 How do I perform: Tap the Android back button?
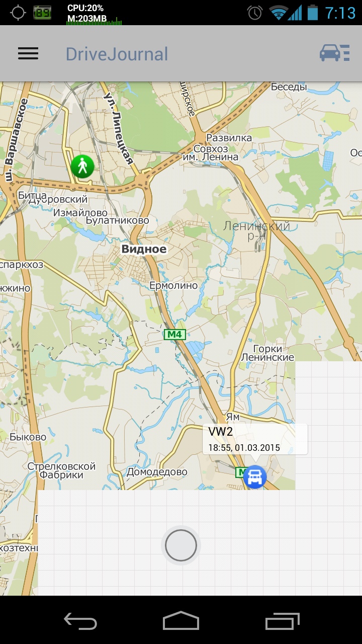tap(80, 621)
